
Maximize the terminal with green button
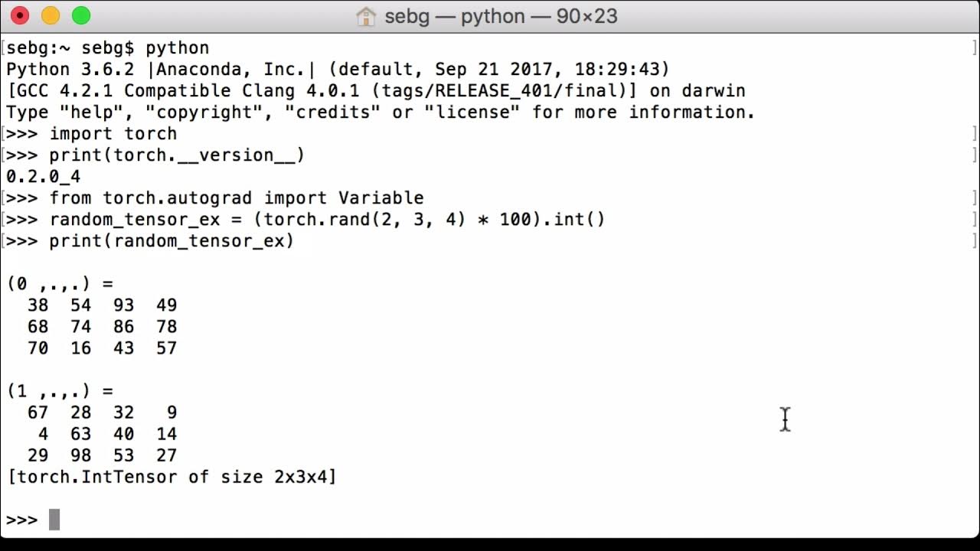coord(80,15)
